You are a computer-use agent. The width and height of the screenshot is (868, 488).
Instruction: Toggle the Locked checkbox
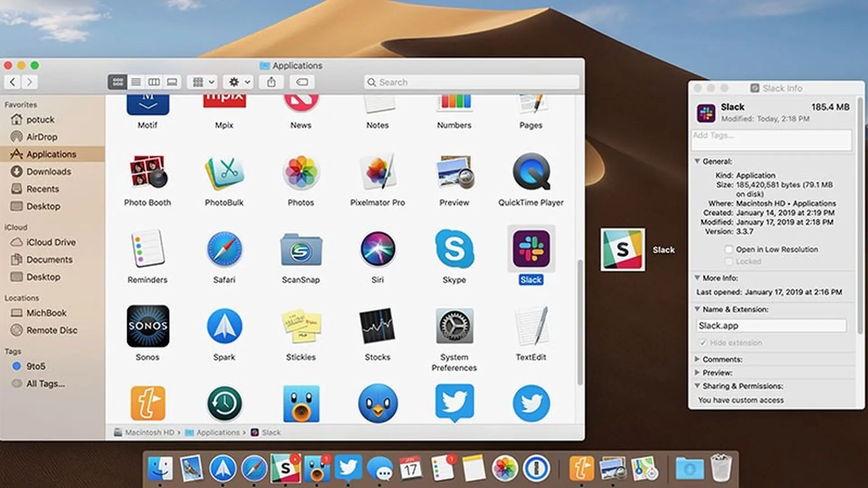[x=729, y=261]
